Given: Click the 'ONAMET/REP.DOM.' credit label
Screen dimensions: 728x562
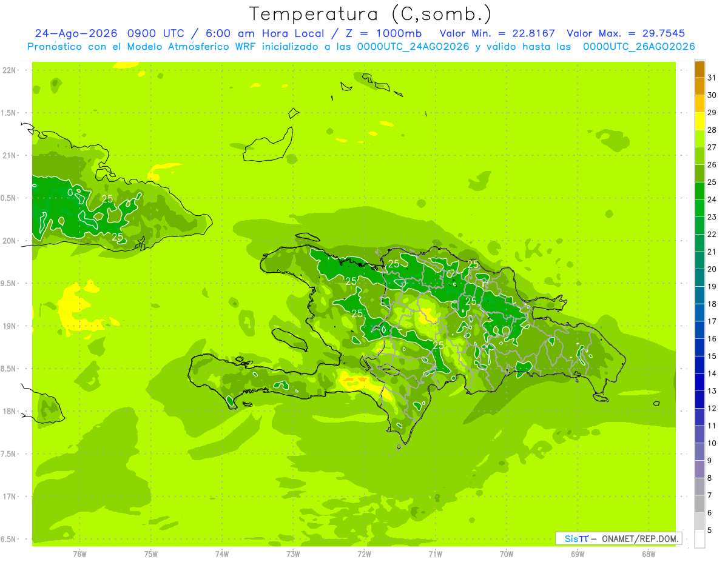Looking at the screenshot, I should pyautogui.click(x=640, y=538).
